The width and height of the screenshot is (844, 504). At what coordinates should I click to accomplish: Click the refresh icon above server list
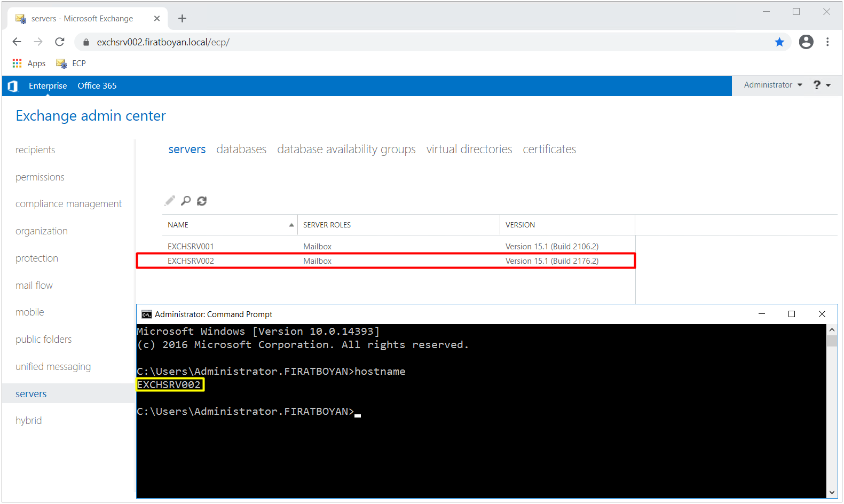pos(202,201)
